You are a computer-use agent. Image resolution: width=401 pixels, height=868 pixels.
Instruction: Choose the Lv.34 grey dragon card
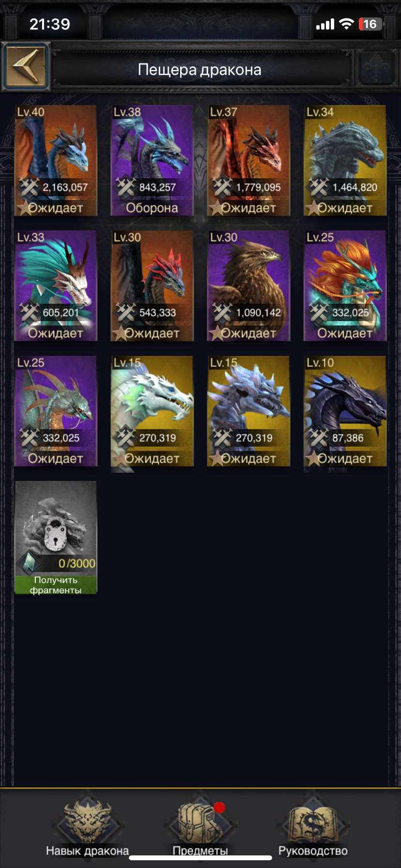point(345,160)
